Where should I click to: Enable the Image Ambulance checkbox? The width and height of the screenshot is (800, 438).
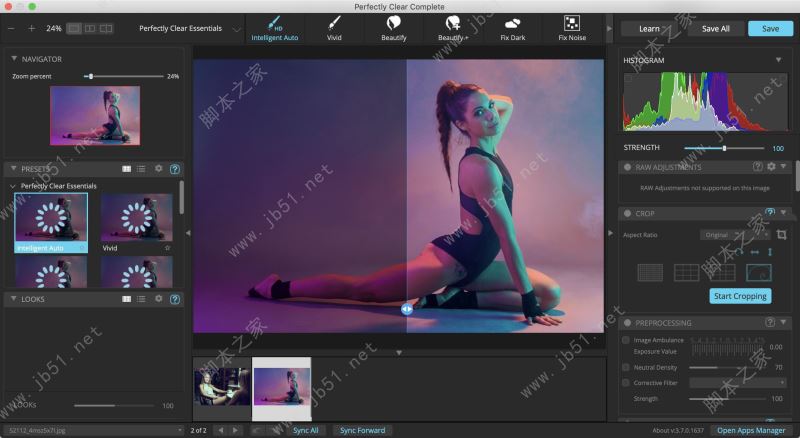[626, 340]
